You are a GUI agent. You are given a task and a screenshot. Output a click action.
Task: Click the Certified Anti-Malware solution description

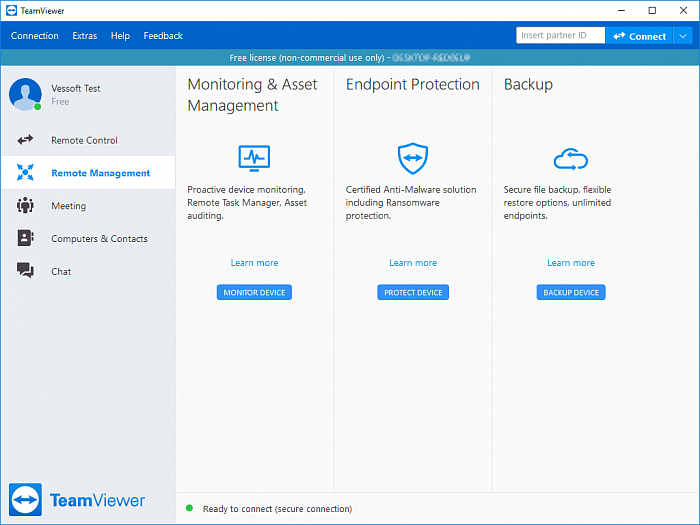pos(411,202)
